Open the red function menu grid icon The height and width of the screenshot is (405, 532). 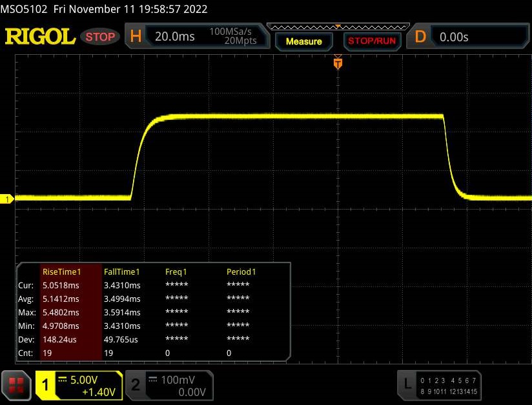point(16,386)
